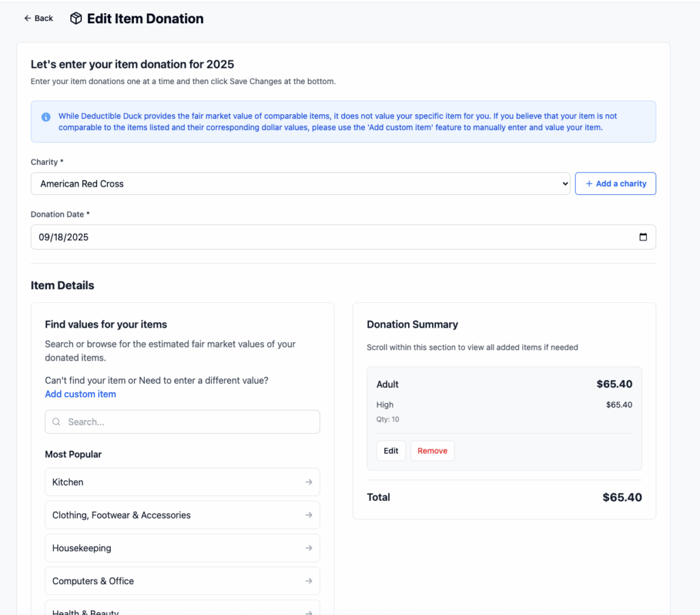Screen dimensions: 700x615
Task: Remove the Adult item from Donation Summary
Action: [x=432, y=451]
